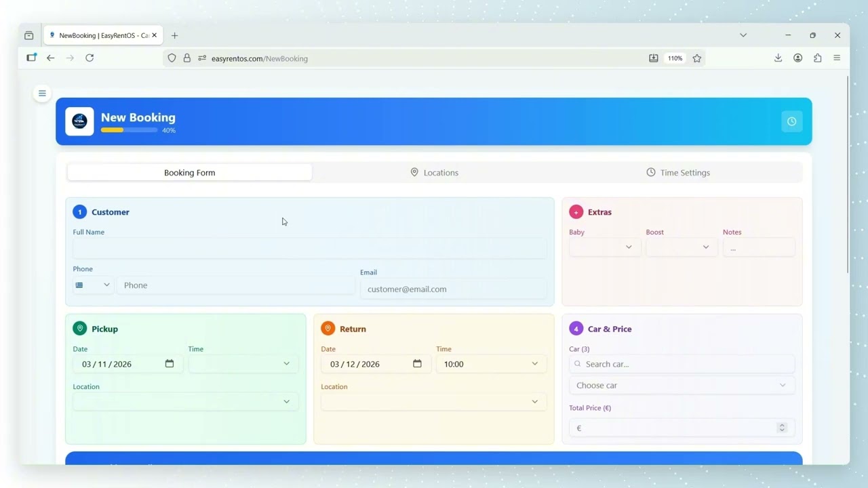Open the browser Downloads icon

pos(778,58)
